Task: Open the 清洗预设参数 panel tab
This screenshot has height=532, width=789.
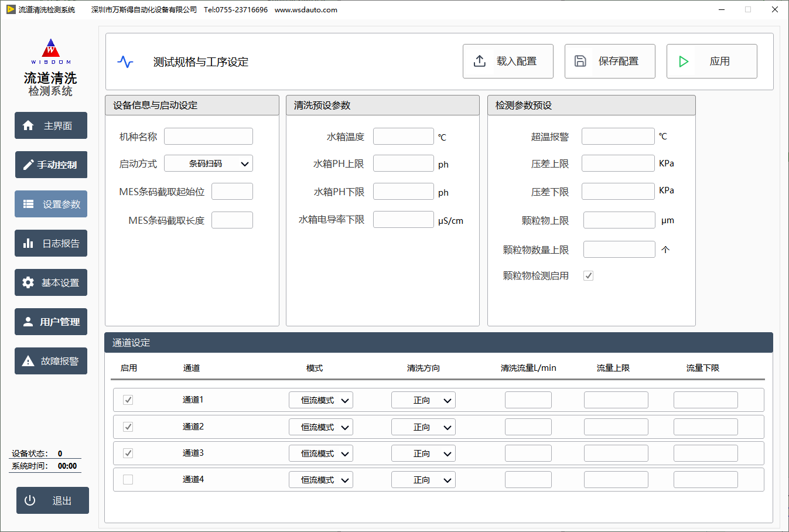Action: 323,105
